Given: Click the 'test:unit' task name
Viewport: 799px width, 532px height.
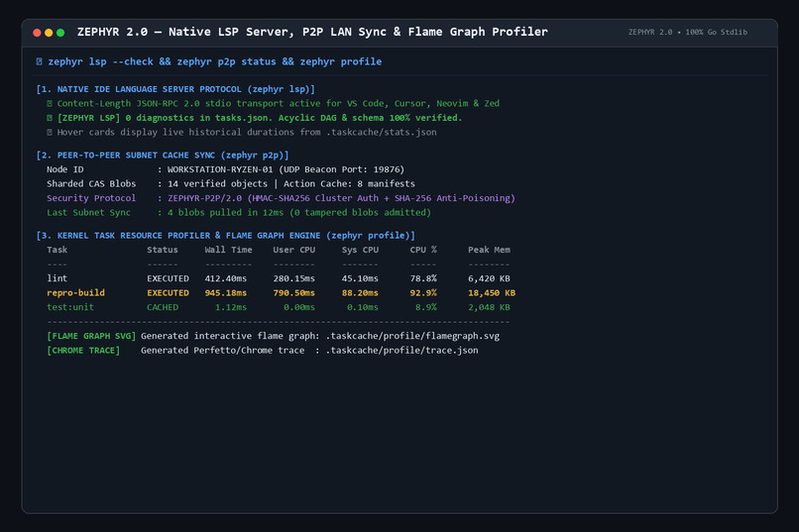Looking at the screenshot, I should pyautogui.click(x=70, y=307).
